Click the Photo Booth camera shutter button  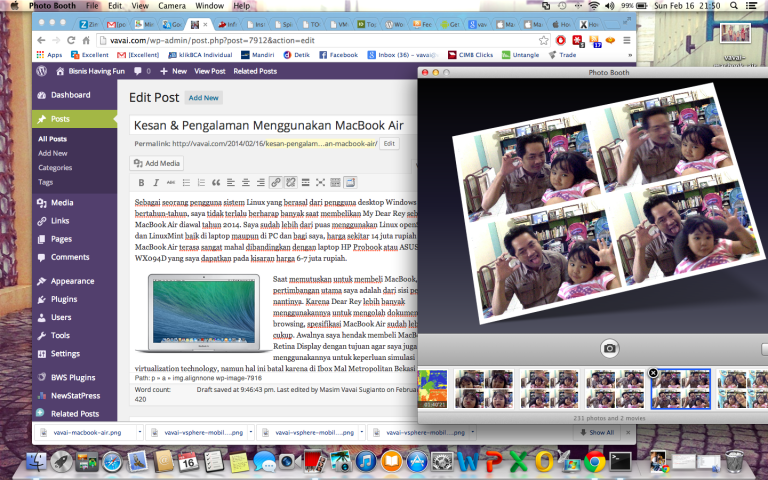(x=609, y=348)
